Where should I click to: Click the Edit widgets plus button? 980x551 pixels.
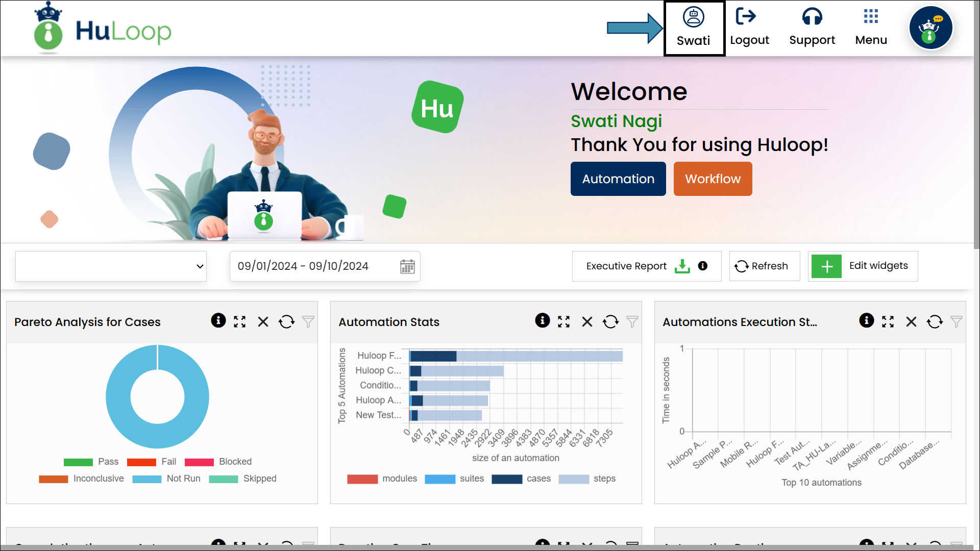click(826, 266)
